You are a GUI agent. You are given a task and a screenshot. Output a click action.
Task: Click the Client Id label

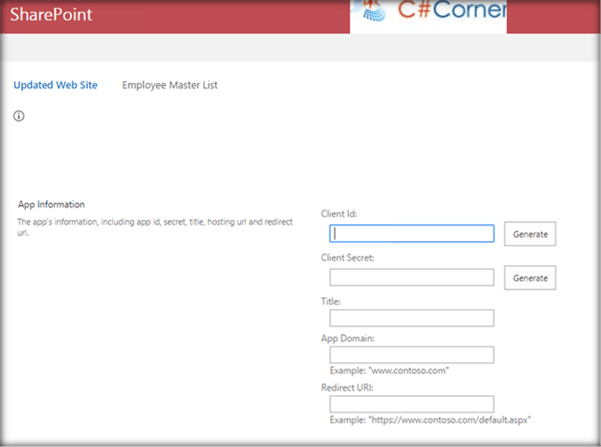339,214
